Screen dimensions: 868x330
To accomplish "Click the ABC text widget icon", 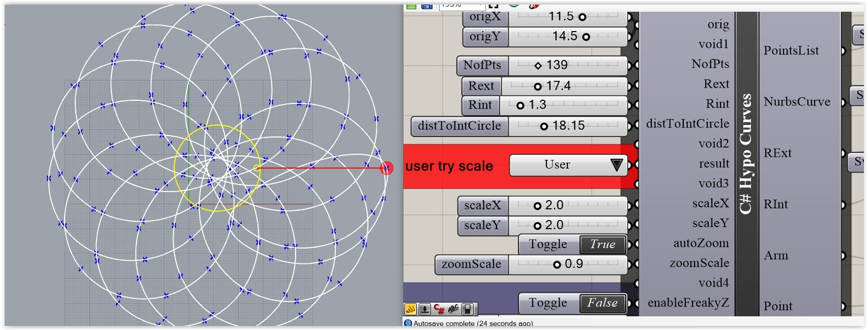I will pos(453,309).
